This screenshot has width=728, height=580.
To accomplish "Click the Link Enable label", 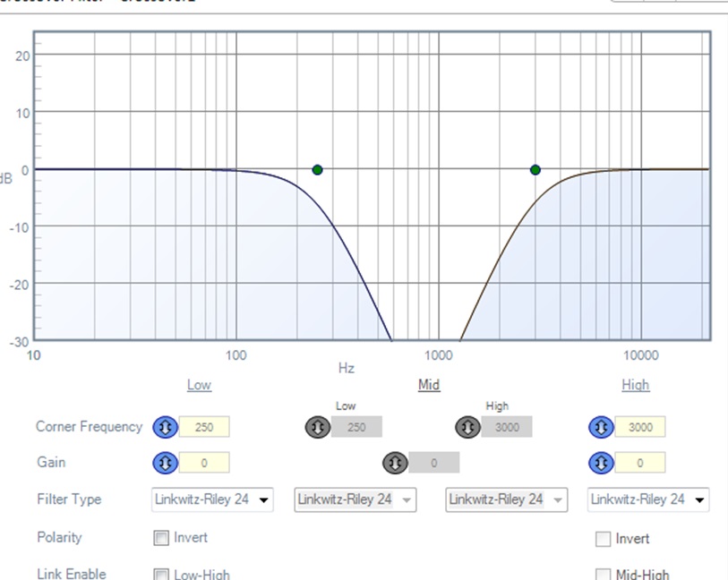I will (72, 574).
